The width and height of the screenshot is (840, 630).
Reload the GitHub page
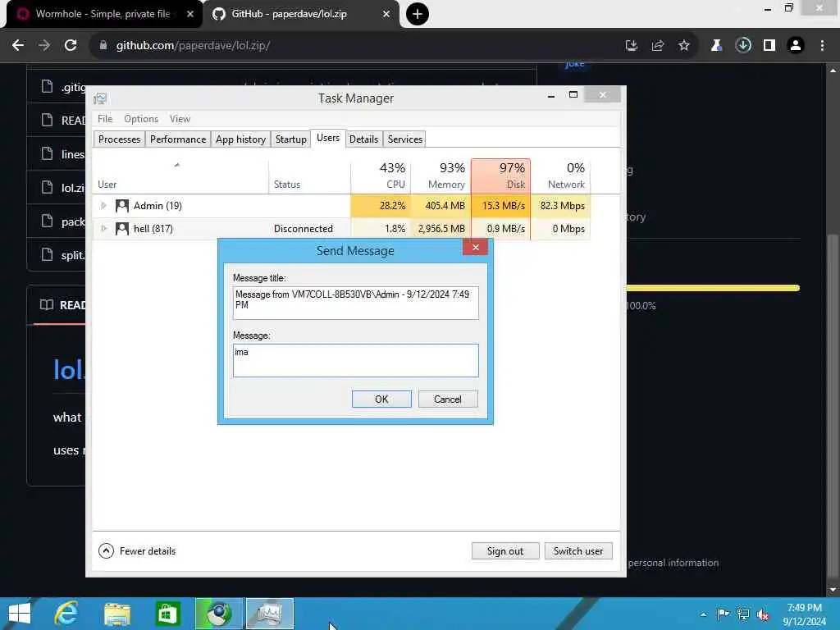pyautogui.click(x=71, y=46)
